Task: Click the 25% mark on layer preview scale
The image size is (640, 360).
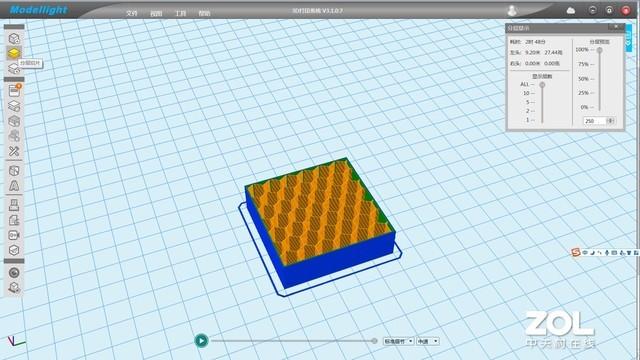Action: pyautogui.click(x=584, y=93)
